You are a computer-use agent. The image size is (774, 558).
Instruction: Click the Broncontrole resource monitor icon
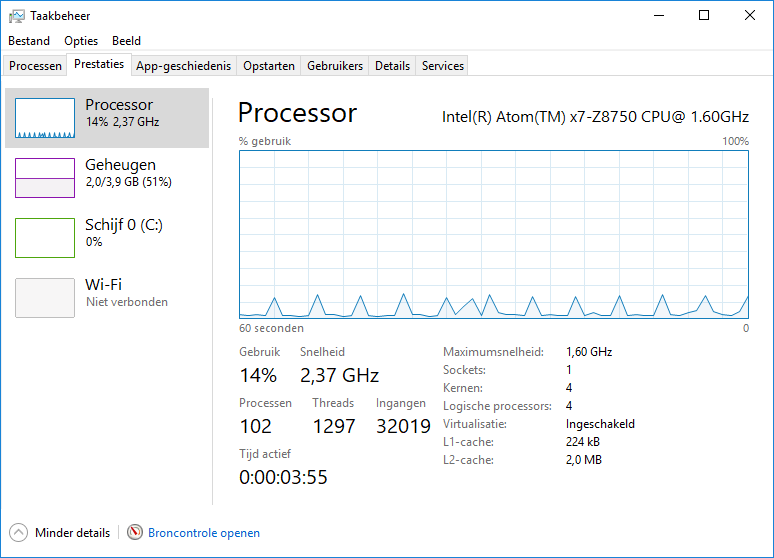click(x=135, y=532)
